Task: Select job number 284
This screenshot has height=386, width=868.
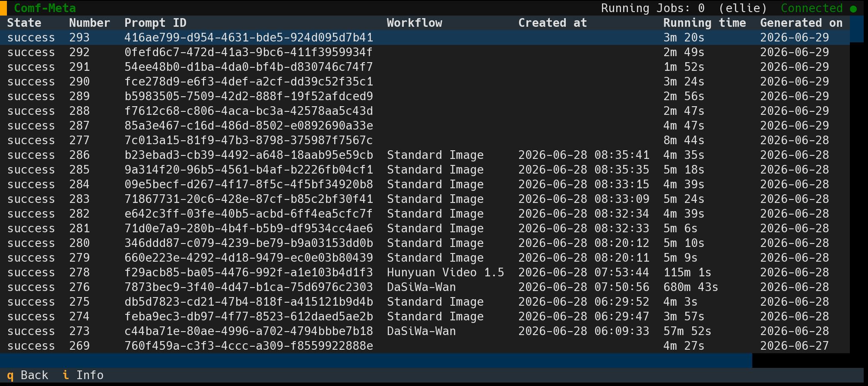Action: click(x=79, y=184)
